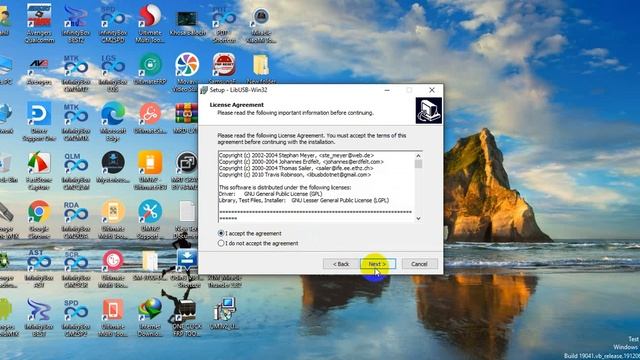
Task: Open the pink LG Ultimate Multi Tool icon
Action: tap(113, 268)
